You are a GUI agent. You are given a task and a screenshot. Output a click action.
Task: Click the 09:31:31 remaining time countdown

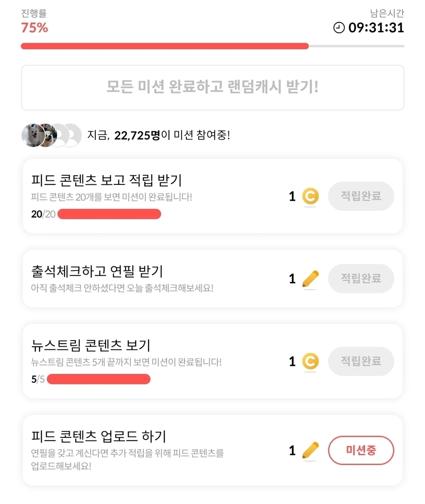376,28
